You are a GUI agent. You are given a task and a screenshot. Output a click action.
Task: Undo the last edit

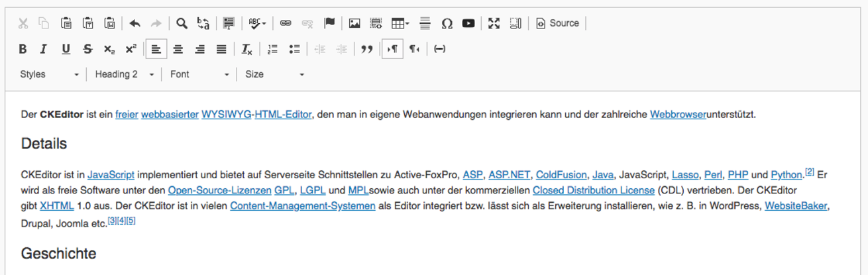pyautogui.click(x=135, y=23)
